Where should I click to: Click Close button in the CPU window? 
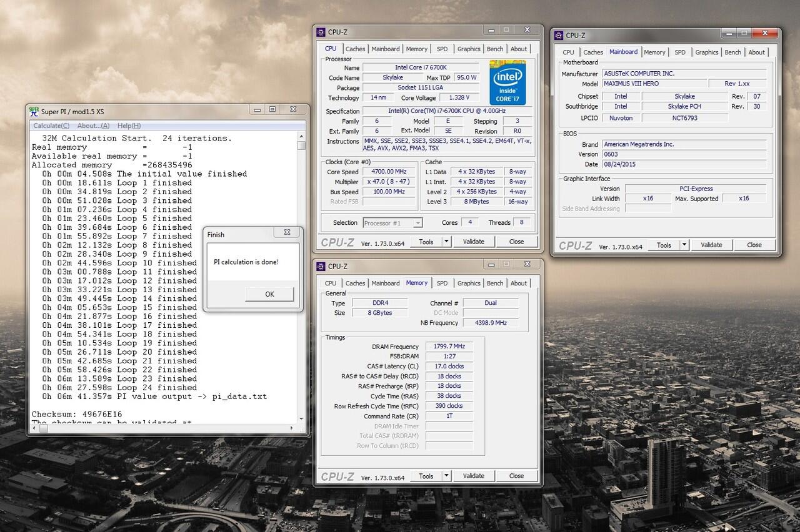516,242
